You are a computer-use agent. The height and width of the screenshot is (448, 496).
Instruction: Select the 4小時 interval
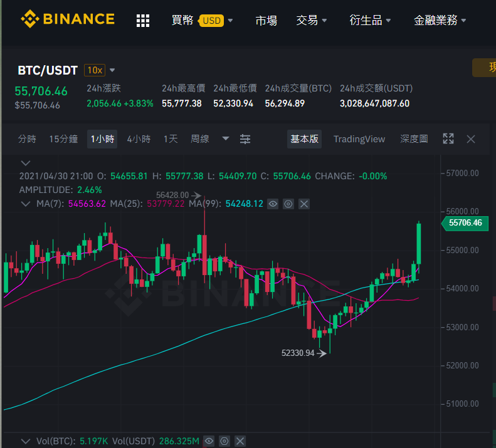(139, 139)
